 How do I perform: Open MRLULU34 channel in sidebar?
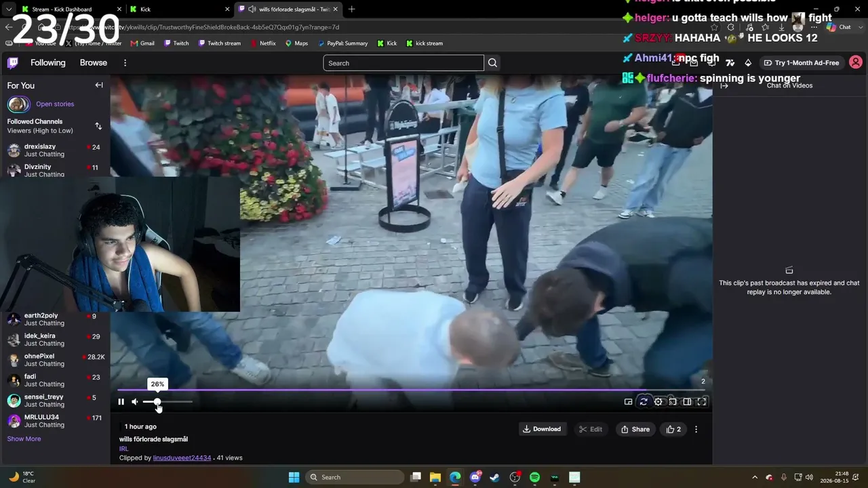coord(54,421)
